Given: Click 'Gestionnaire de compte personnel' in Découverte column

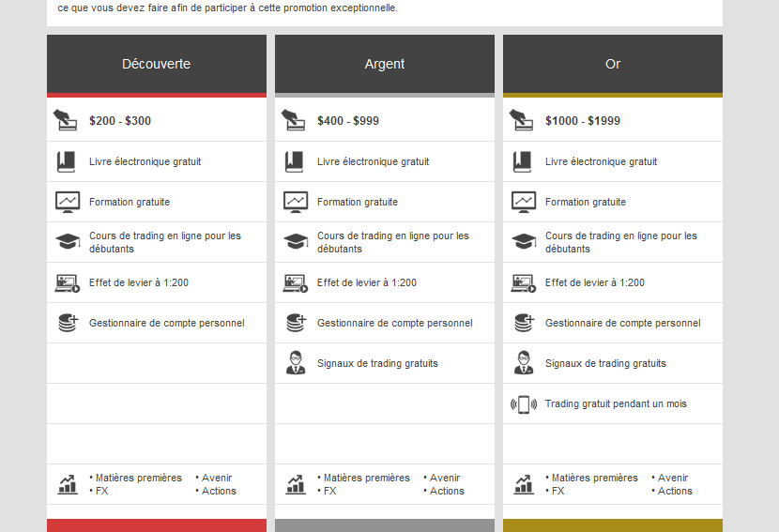Looking at the screenshot, I should pos(167,323).
